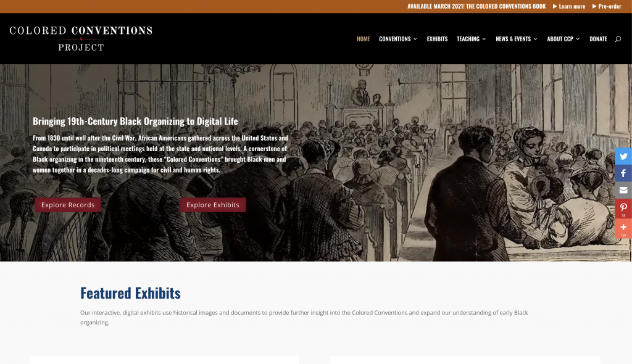Click the Explore Records button

click(x=68, y=205)
